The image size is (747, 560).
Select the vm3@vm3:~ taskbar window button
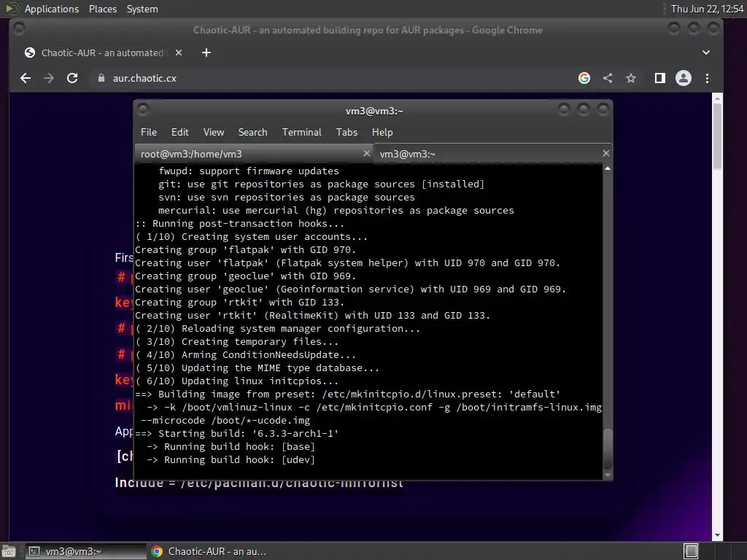click(86, 551)
